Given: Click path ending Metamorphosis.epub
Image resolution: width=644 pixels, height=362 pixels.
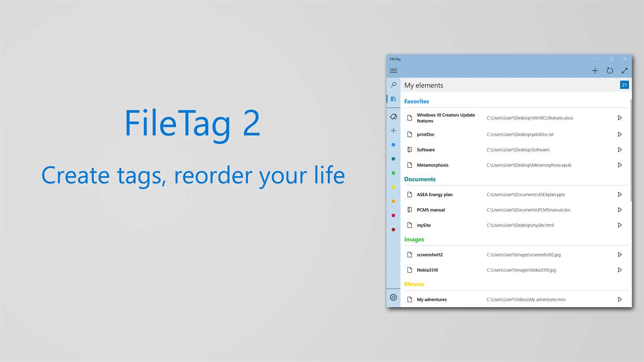Looking at the screenshot, I should click(529, 165).
